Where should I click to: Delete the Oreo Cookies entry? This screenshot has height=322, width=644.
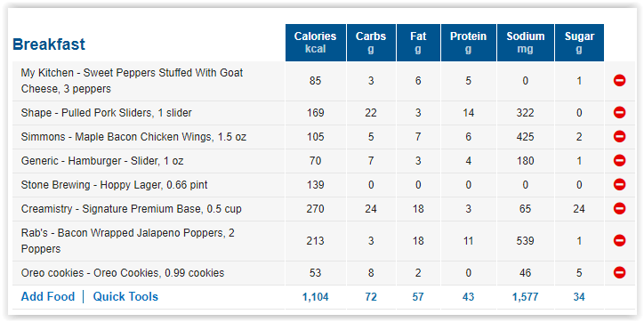click(619, 273)
